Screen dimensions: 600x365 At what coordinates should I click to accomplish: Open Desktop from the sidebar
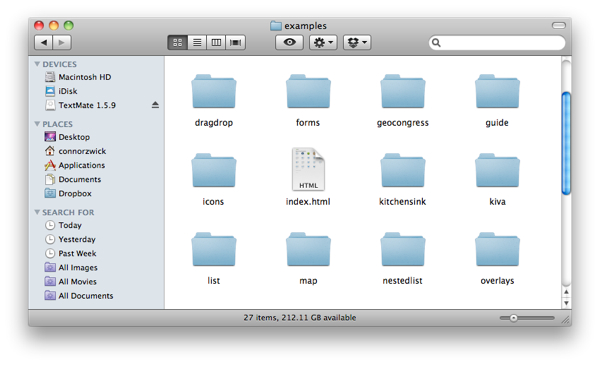[x=67, y=137]
